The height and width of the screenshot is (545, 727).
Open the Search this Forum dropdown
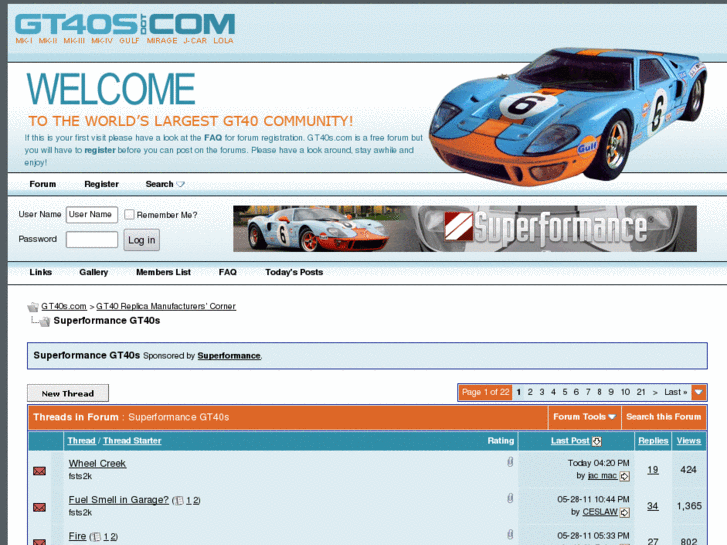click(x=663, y=417)
